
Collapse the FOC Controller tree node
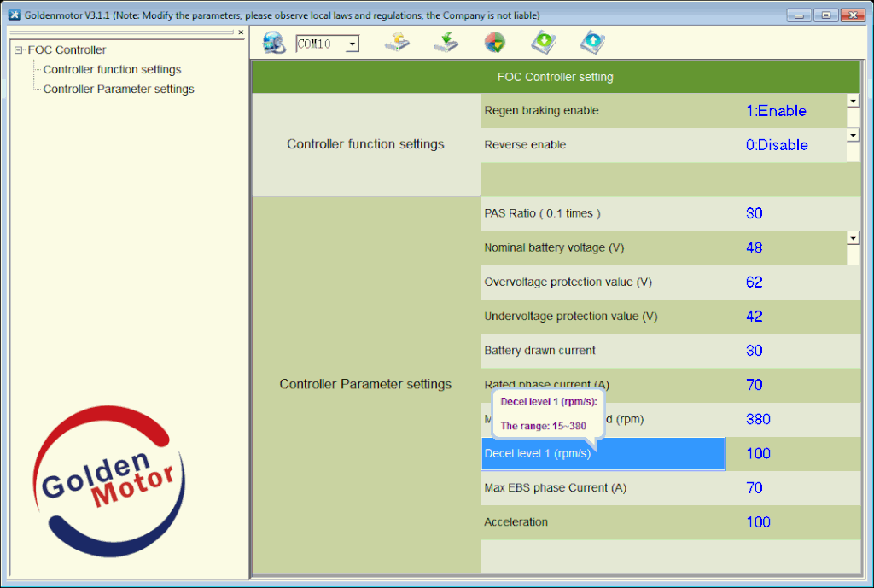[x=19, y=50]
